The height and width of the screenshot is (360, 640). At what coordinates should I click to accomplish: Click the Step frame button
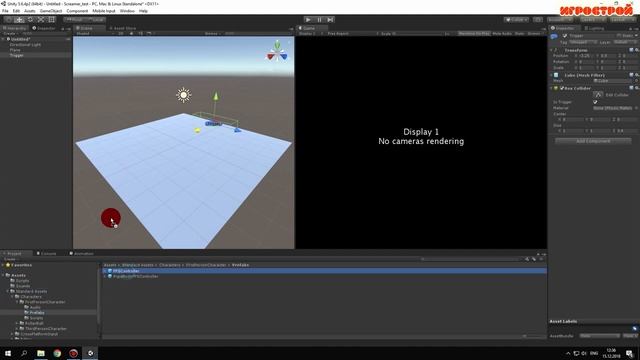pyautogui.click(x=330, y=20)
